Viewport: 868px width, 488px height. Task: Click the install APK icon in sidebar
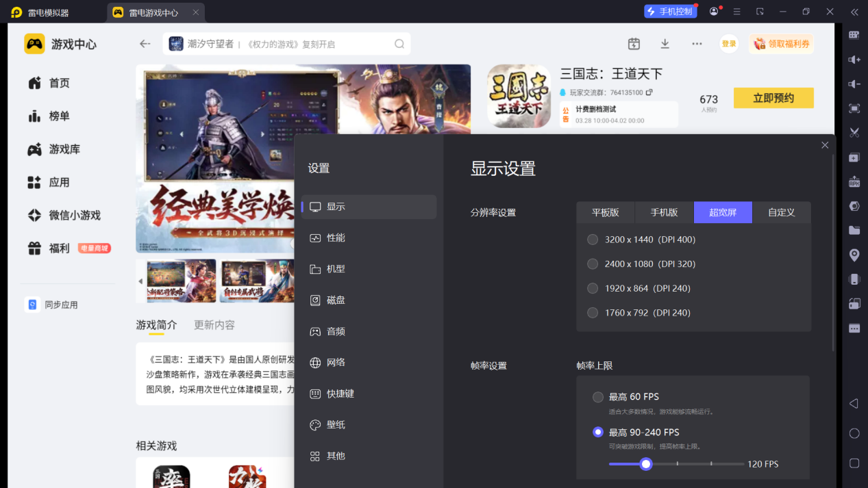pos(854,181)
